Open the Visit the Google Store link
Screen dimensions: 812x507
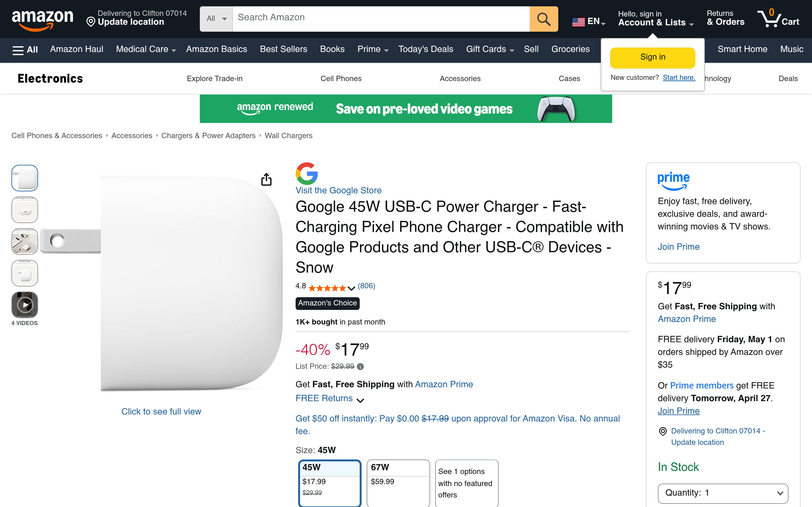(x=338, y=190)
